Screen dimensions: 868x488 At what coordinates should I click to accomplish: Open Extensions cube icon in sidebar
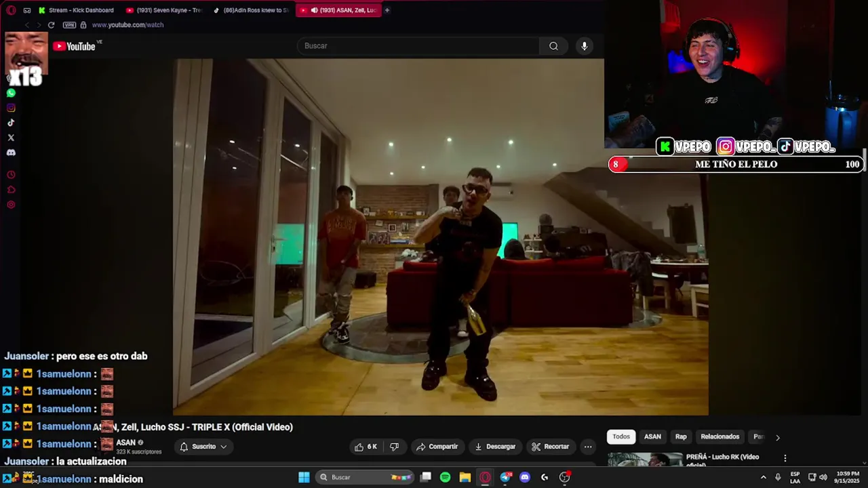[x=11, y=190]
